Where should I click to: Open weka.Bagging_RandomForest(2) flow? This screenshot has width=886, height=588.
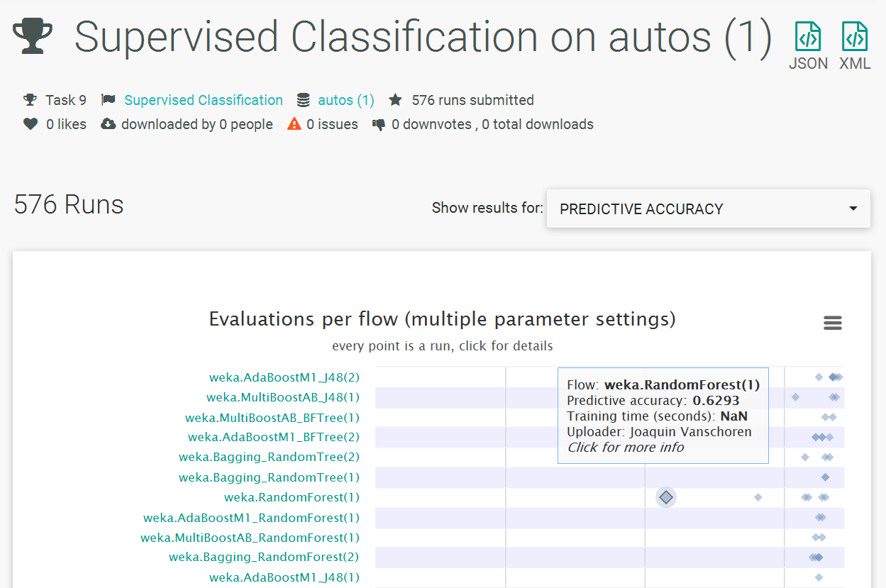click(264, 557)
